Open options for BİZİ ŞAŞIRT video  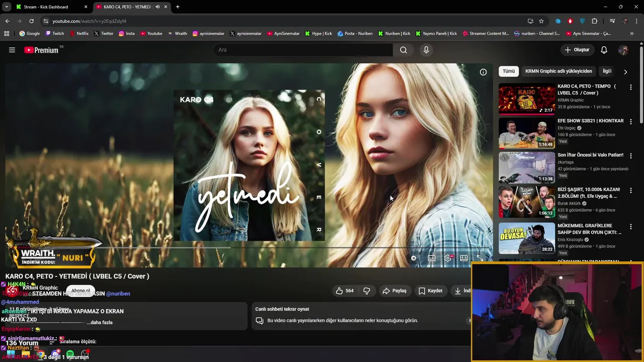click(630, 191)
